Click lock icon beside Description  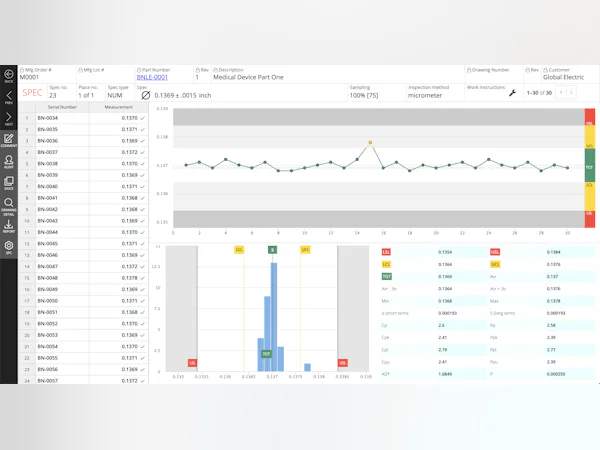coord(215,70)
